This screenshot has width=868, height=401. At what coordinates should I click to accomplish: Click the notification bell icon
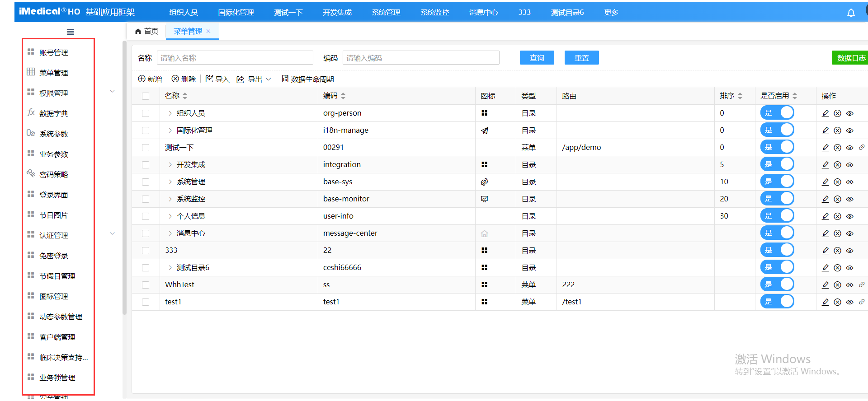851,13
